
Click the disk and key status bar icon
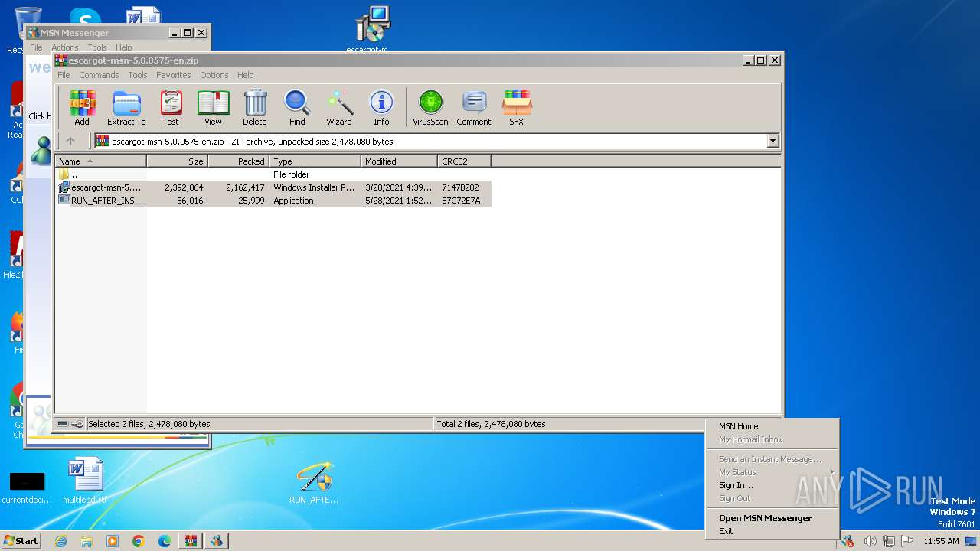tap(70, 424)
